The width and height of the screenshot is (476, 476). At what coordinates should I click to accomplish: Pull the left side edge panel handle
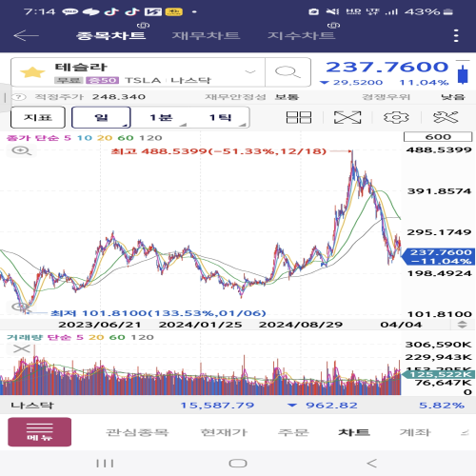5,97
